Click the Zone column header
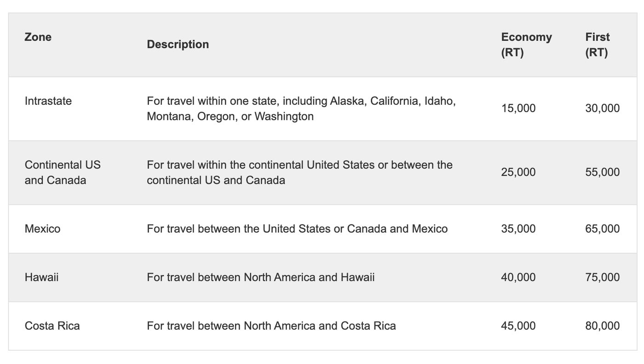Screen dimensions: 644x364 [38, 37]
